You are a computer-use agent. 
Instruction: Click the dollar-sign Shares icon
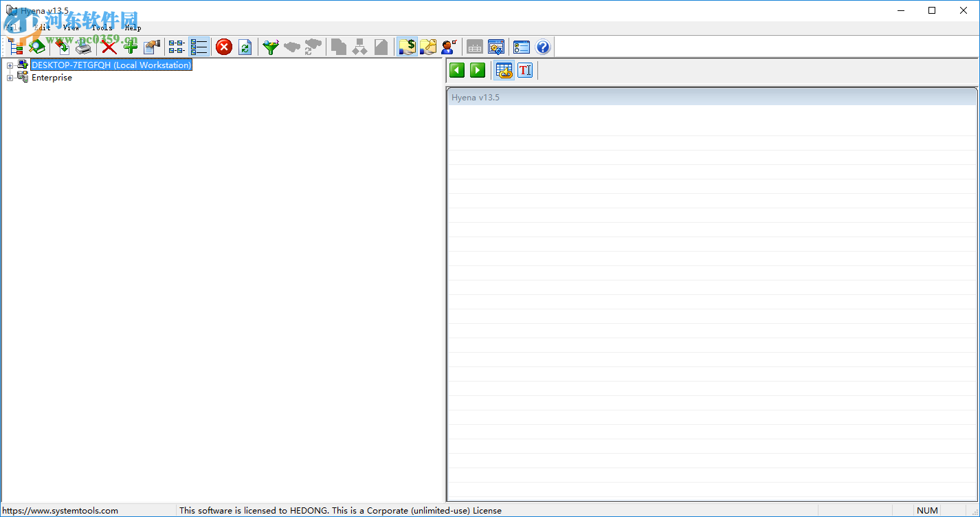click(x=406, y=47)
